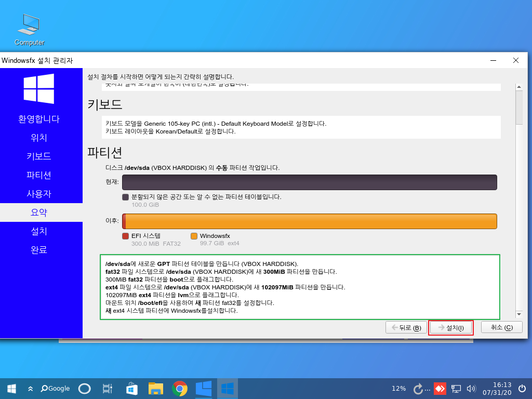Click the 파티션 section heading
532x399 pixels.
coord(105,153)
